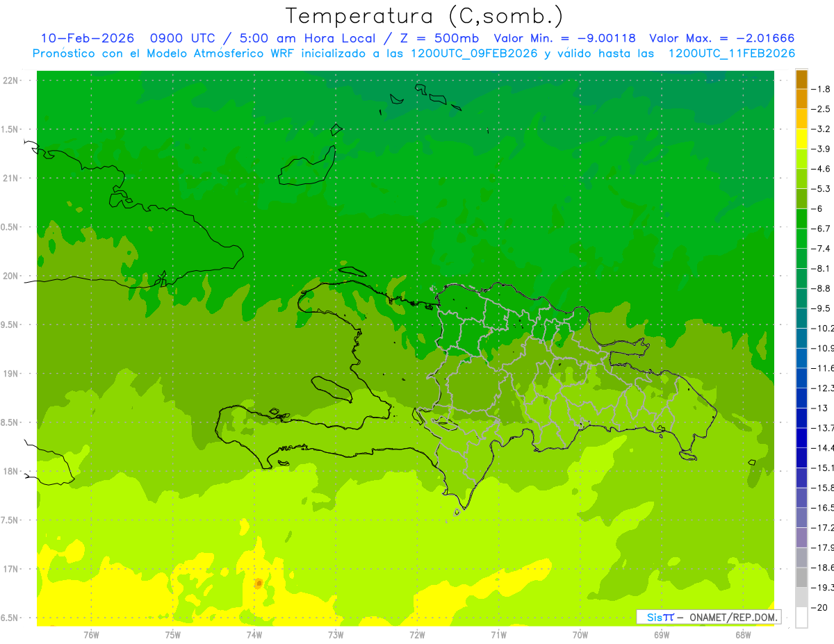Click the "ONAMET/REP.DOM." credit label

(x=733, y=617)
